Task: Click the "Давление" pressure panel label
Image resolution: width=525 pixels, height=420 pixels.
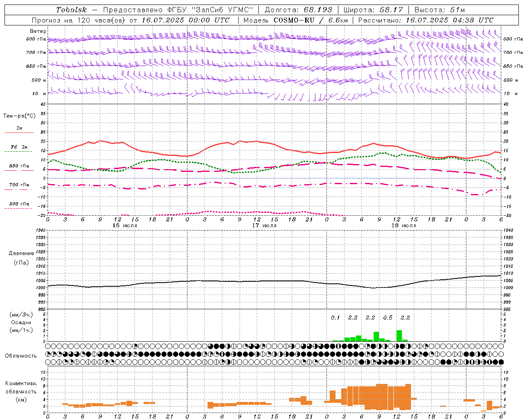Action: click(21, 253)
